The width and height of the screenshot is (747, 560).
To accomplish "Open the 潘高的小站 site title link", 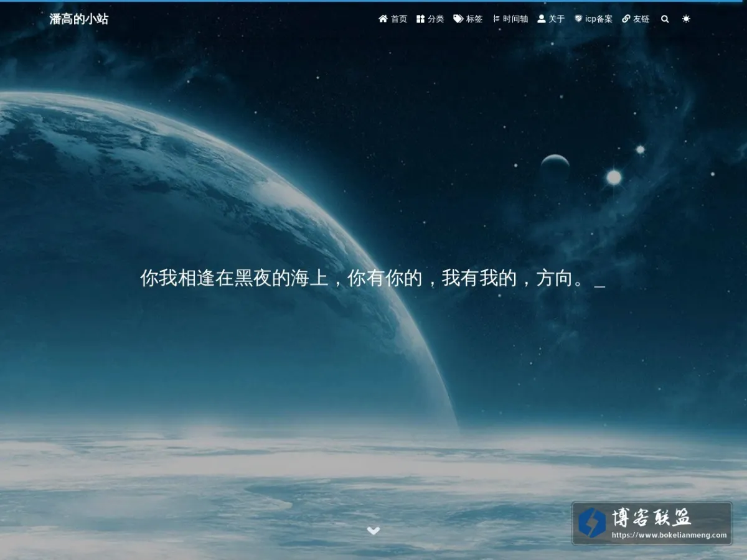I will coord(79,19).
